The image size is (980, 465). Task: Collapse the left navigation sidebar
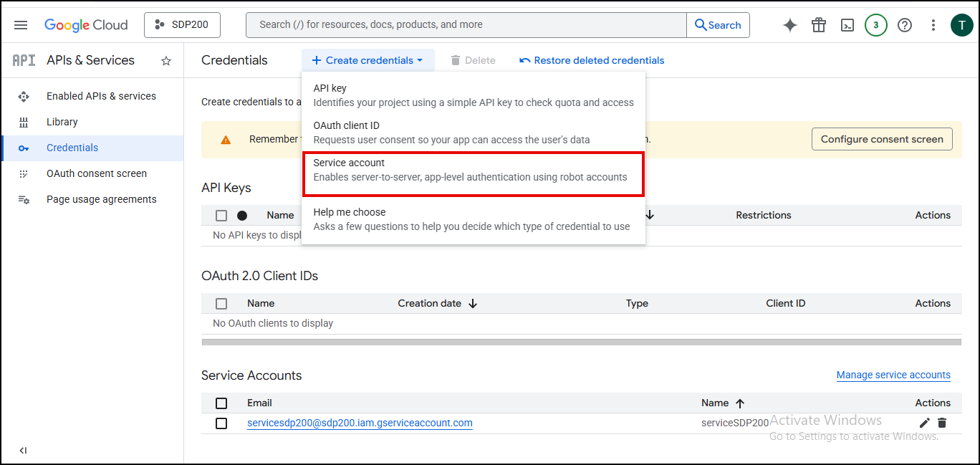point(23,451)
